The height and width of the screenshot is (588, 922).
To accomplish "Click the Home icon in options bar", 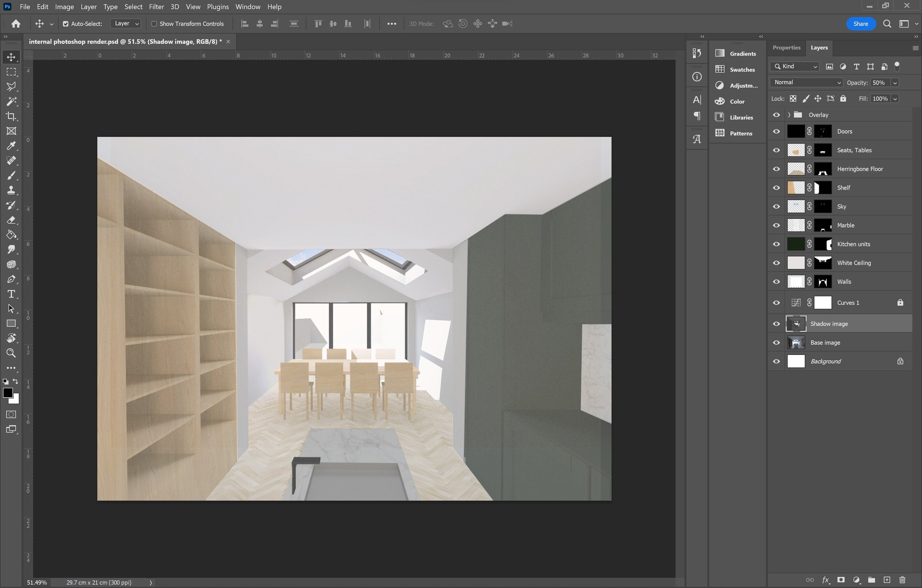I will coord(16,24).
